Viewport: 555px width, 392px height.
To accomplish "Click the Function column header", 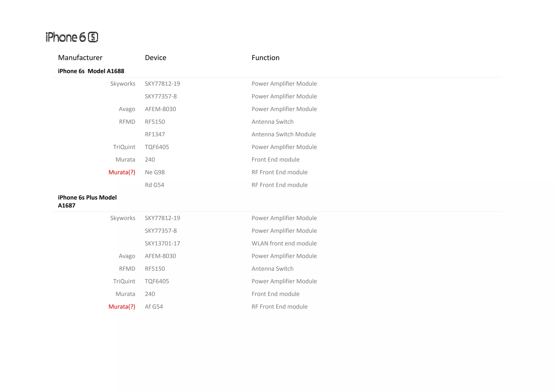I will (x=265, y=58).
